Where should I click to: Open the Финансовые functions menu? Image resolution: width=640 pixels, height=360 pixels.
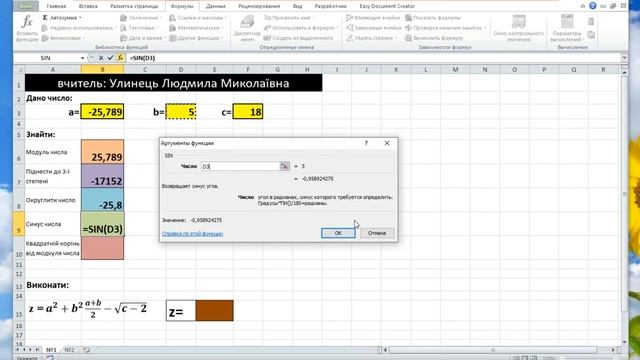64,38
